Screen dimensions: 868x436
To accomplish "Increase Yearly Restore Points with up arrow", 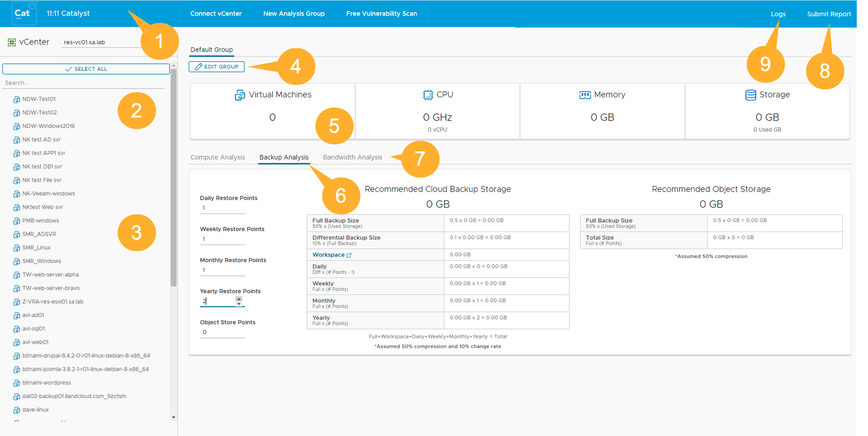I will point(239,299).
